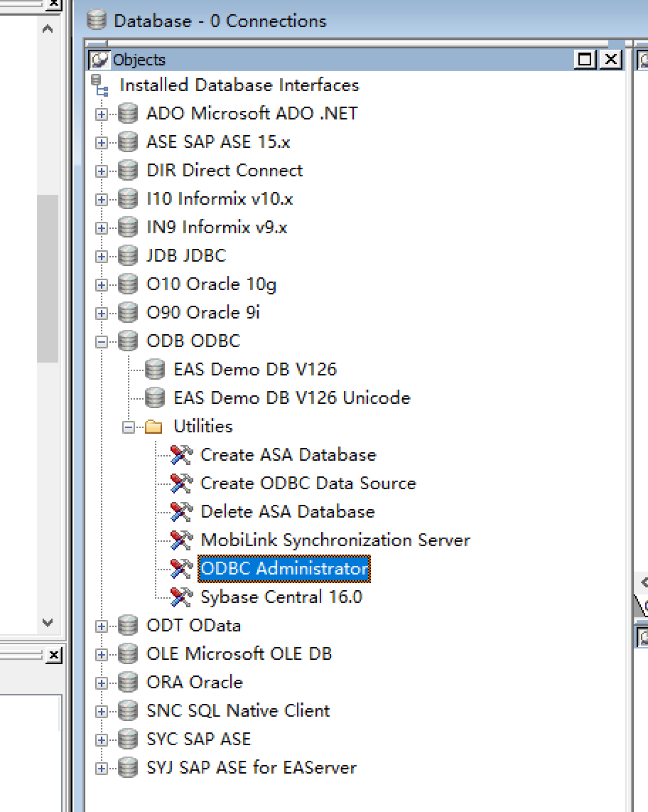Select Delete ASA Database entry

click(x=287, y=511)
